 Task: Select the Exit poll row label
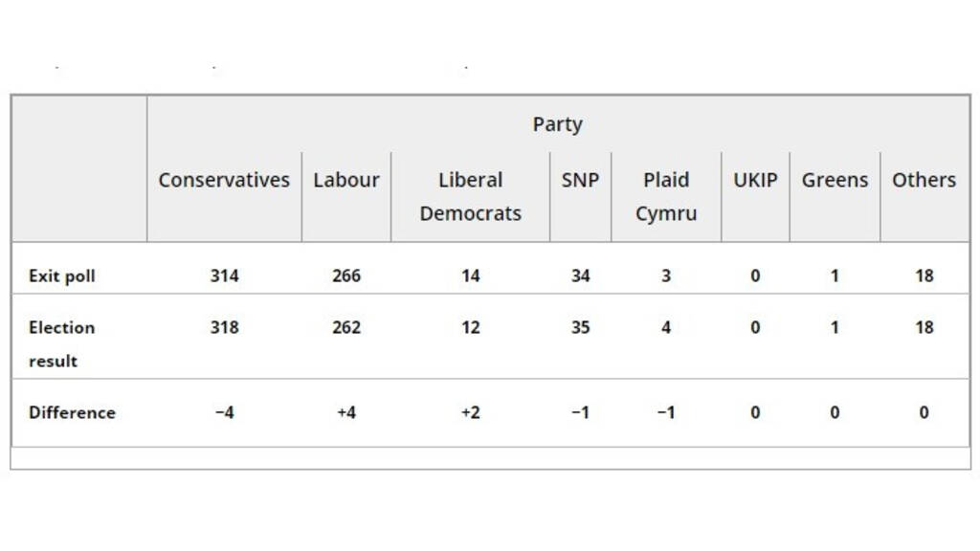coord(62,276)
